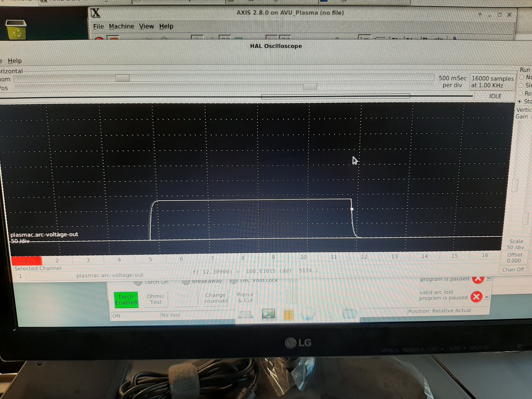Select oscilloscope channel 2
This screenshot has height=399, width=532.
(57, 261)
